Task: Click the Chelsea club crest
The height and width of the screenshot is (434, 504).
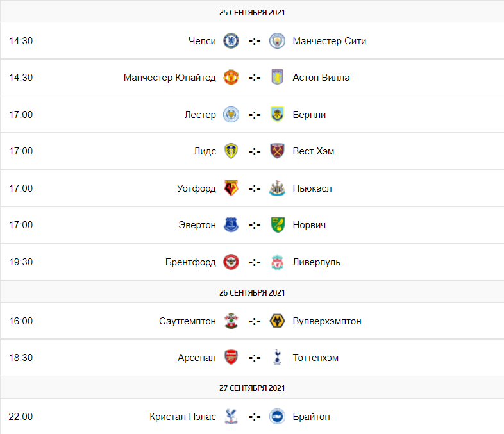Action: [231, 41]
